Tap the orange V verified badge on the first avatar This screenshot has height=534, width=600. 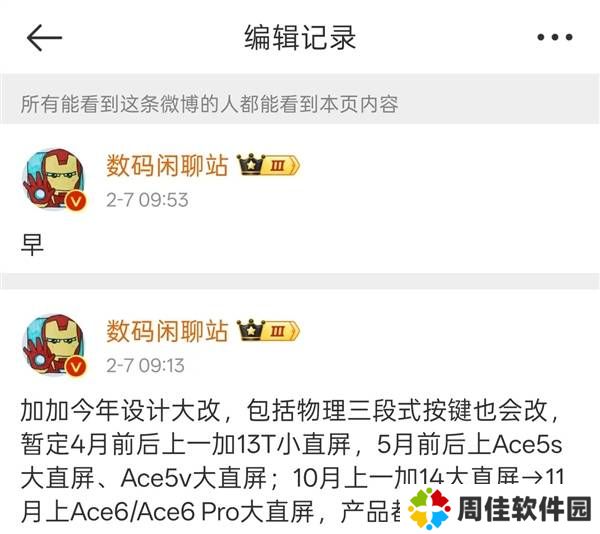coord(76,200)
